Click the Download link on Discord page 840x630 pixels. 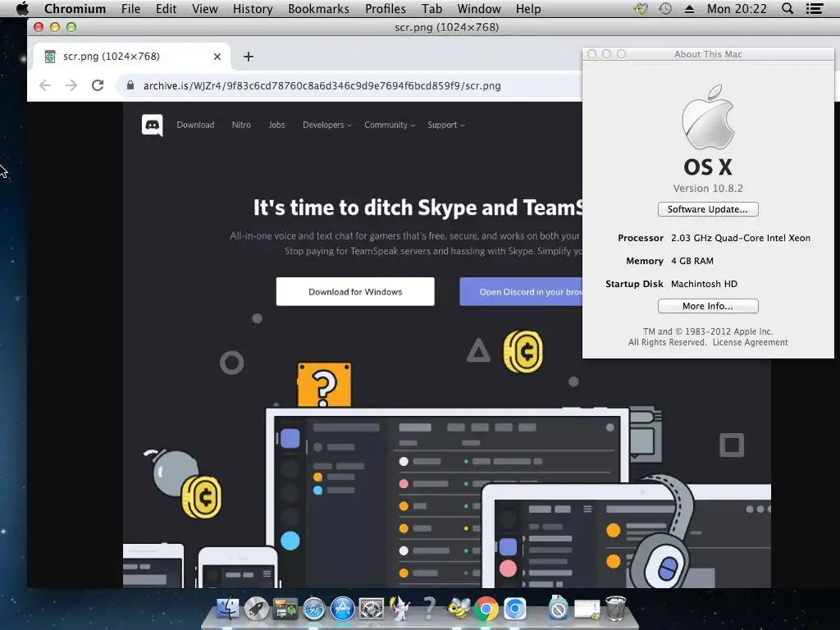(x=195, y=125)
